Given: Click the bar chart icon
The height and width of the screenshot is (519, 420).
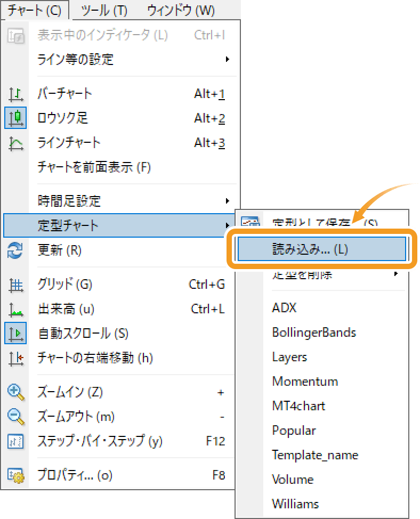Looking at the screenshot, I should (15, 94).
